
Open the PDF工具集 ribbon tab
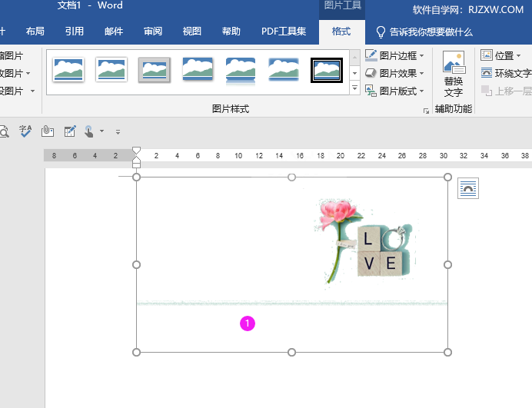[284, 32]
